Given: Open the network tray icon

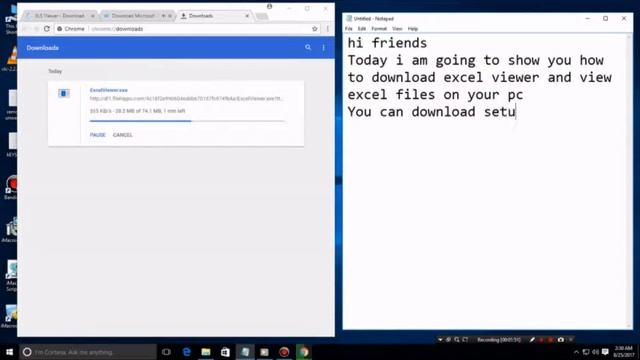Looking at the screenshot, I should coord(586,352).
